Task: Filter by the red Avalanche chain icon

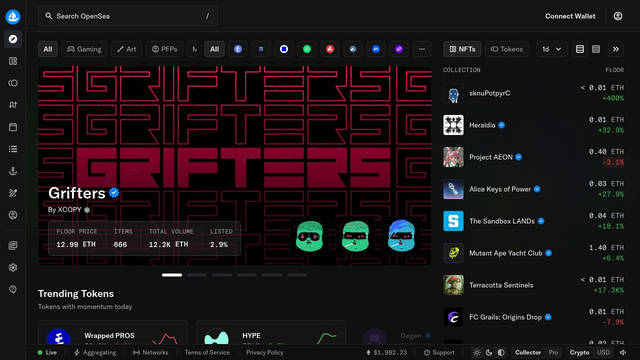Action: click(330, 49)
